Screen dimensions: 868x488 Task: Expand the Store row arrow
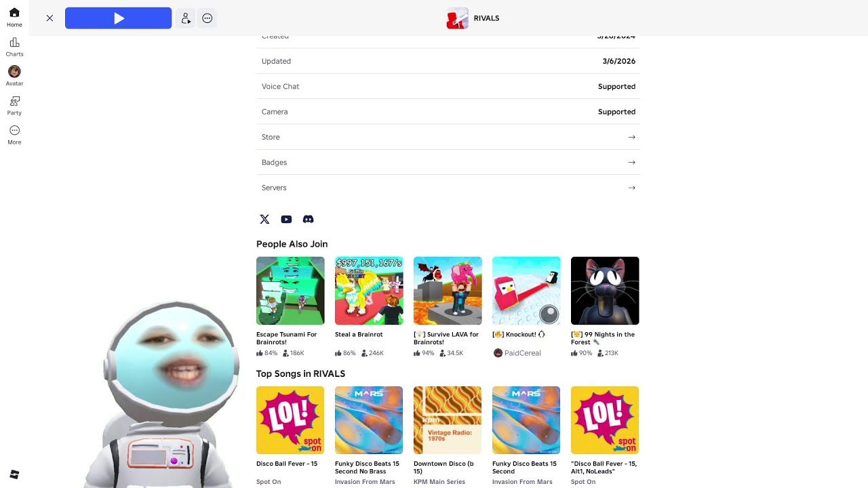631,137
